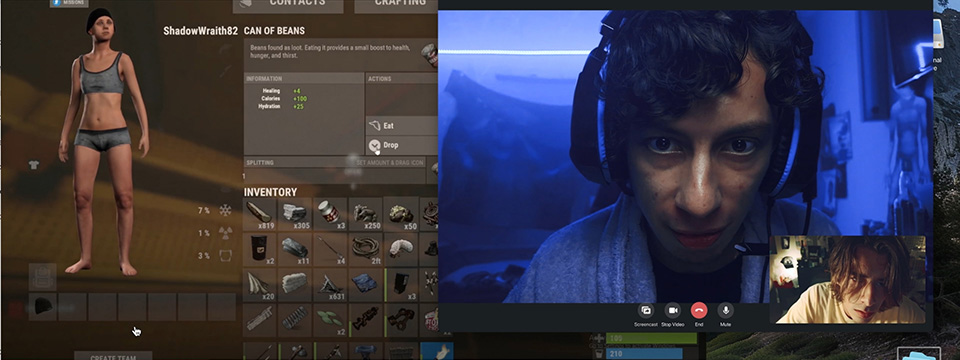Select the sulfur ore stack x50
The width and height of the screenshot is (960, 360).
402,214
